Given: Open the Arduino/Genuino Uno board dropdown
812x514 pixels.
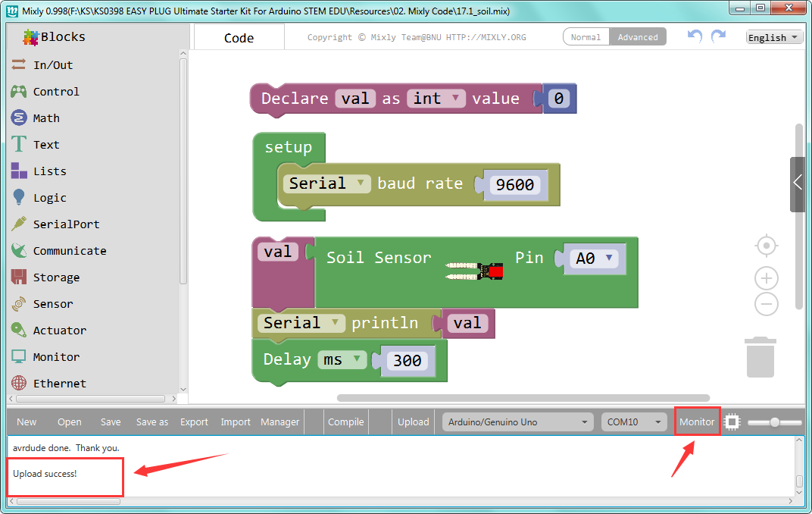Looking at the screenshot, I should coord(518,422).
